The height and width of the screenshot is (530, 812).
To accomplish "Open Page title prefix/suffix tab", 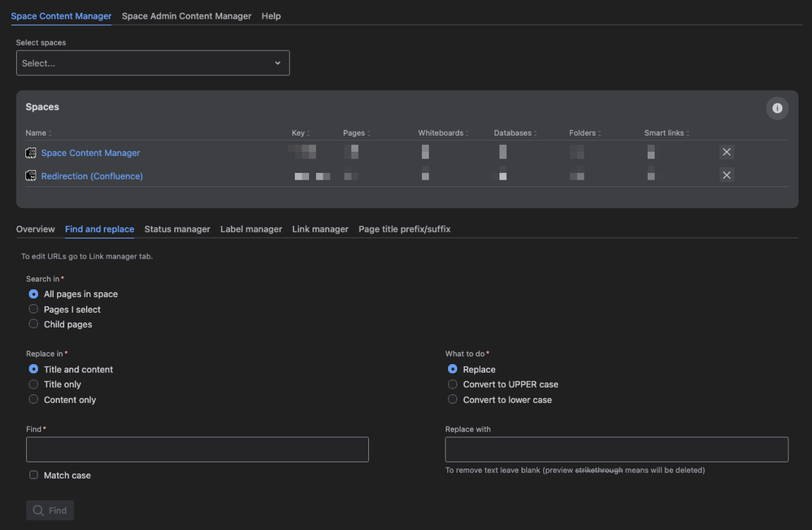I will click(x=405, y=229).
